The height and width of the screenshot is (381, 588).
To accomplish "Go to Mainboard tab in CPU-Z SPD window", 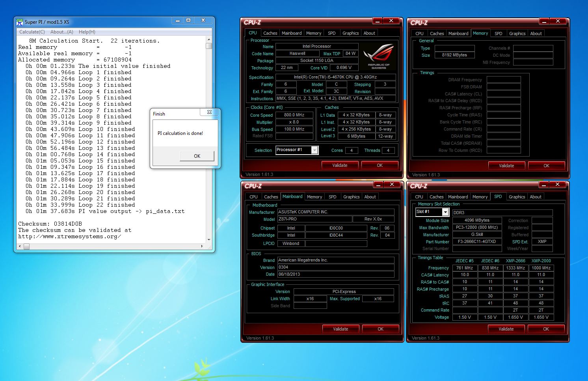I will 458,197.
